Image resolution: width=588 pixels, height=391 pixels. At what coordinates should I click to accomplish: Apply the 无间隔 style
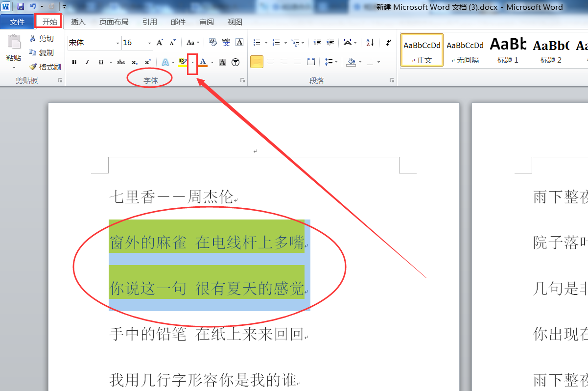[465, 50]
